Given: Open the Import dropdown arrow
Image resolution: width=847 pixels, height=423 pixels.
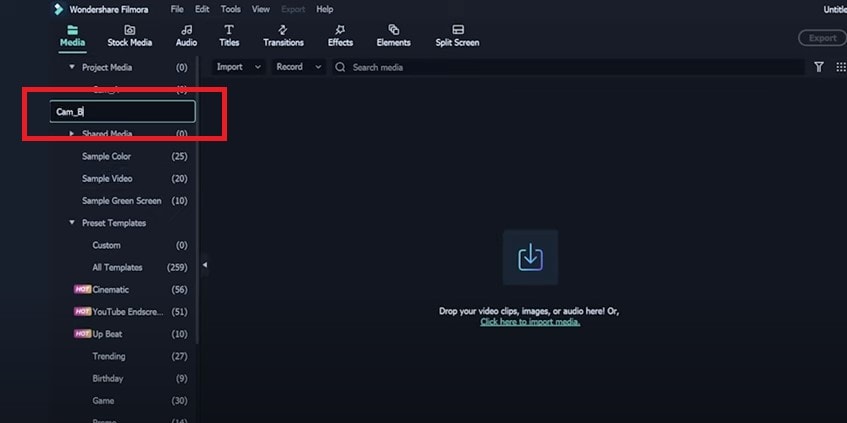Looking at the screenshot, I should coord(258,67).
